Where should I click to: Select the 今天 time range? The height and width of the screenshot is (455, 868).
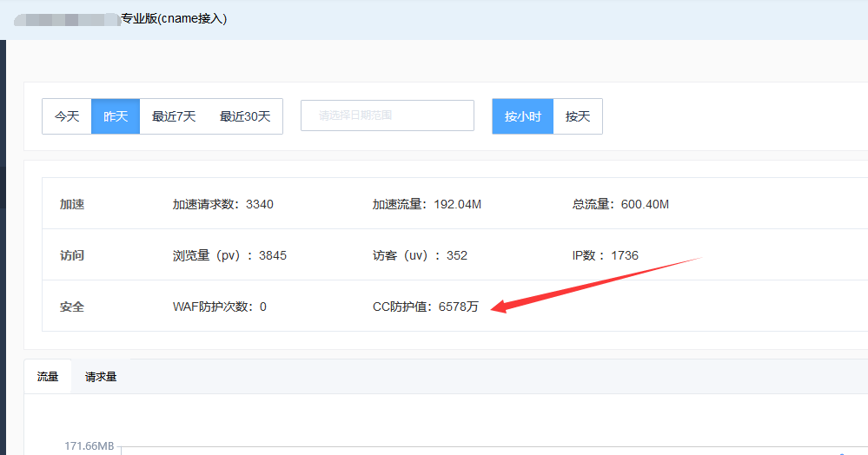[x=67, y=116]
